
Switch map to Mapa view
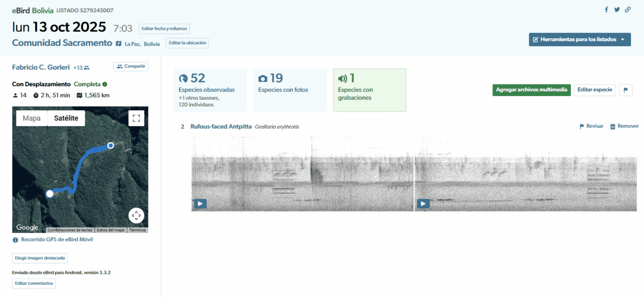tap(32, 118)
